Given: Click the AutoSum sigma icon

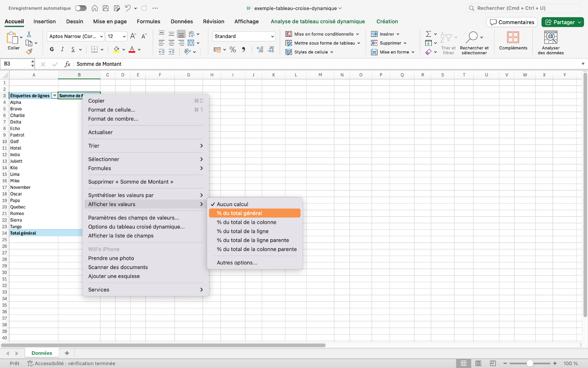Looking at the screenshot, I should click(428, 34).
